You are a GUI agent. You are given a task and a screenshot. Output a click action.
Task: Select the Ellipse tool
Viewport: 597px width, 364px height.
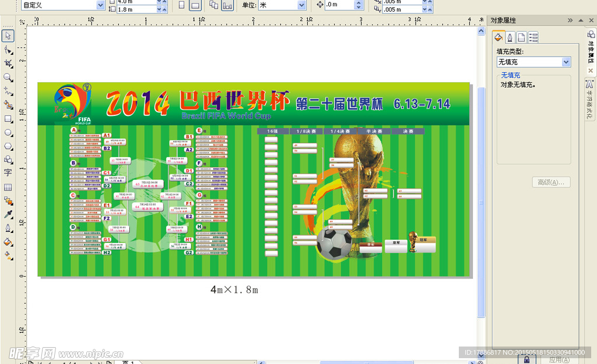click(x=8, y=132)
